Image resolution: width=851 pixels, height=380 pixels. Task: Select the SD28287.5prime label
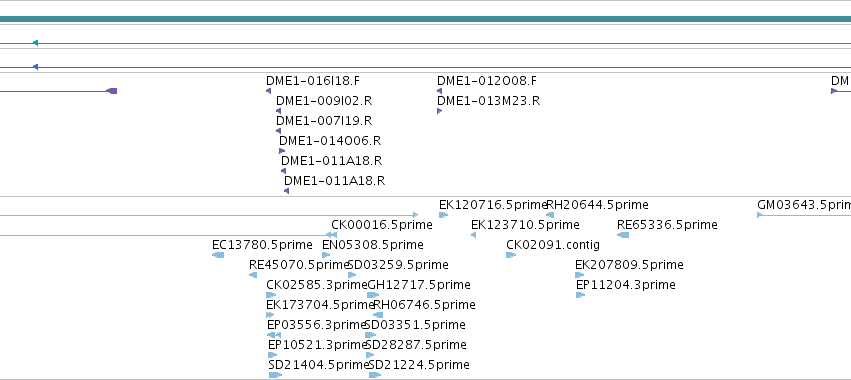[x=416, y=345]
